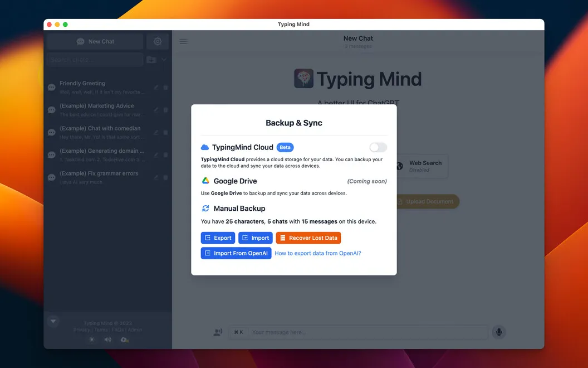Click the New Chat button
The width and height of the screenshot is (588, 368).
pos(95,41)
